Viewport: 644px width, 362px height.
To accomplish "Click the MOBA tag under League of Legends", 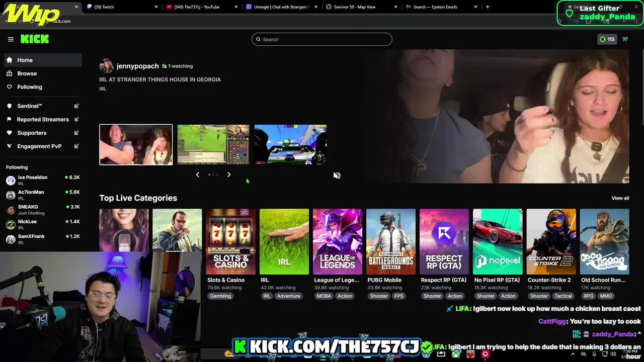I will (x=324, y=296).
